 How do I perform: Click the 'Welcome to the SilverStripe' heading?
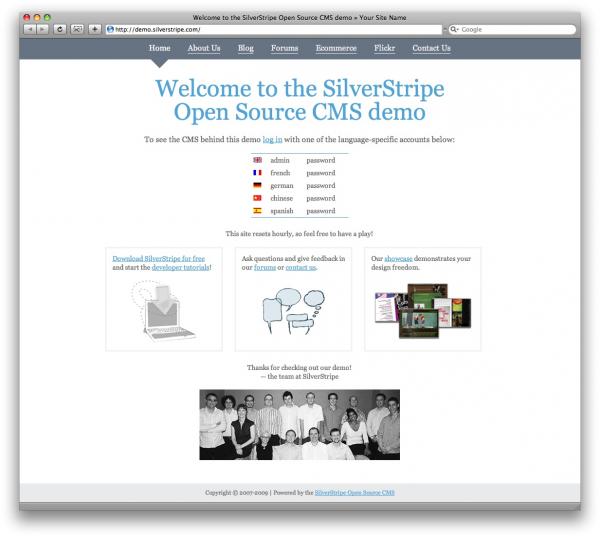tap(300, 100)
